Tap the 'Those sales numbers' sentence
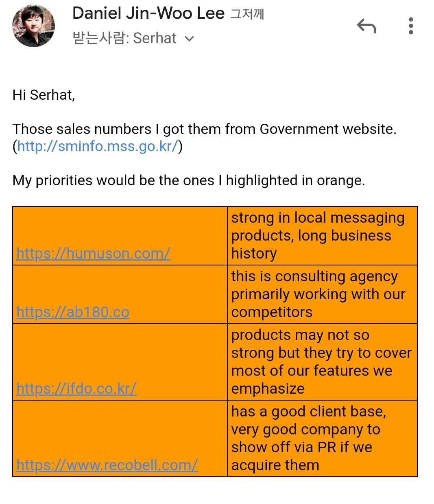434x504 pixels. (204, 129)
